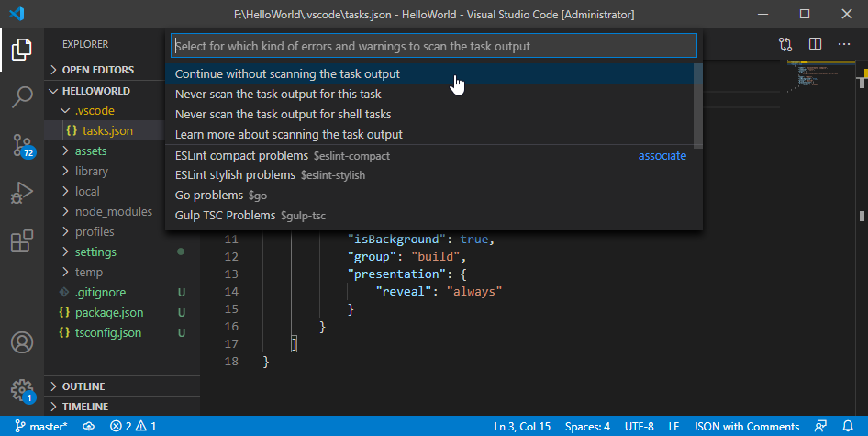Click the master* git branch indicator
The height and width of the screenshot is (436, 868).
point(41,426)
